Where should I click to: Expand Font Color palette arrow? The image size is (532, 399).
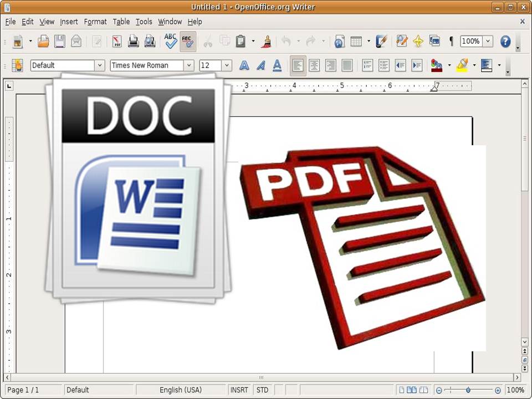tap(449, 65)
